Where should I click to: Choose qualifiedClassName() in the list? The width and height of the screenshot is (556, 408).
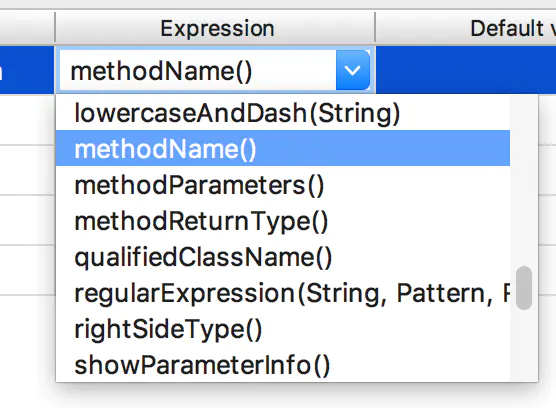(x=283, y=257)
